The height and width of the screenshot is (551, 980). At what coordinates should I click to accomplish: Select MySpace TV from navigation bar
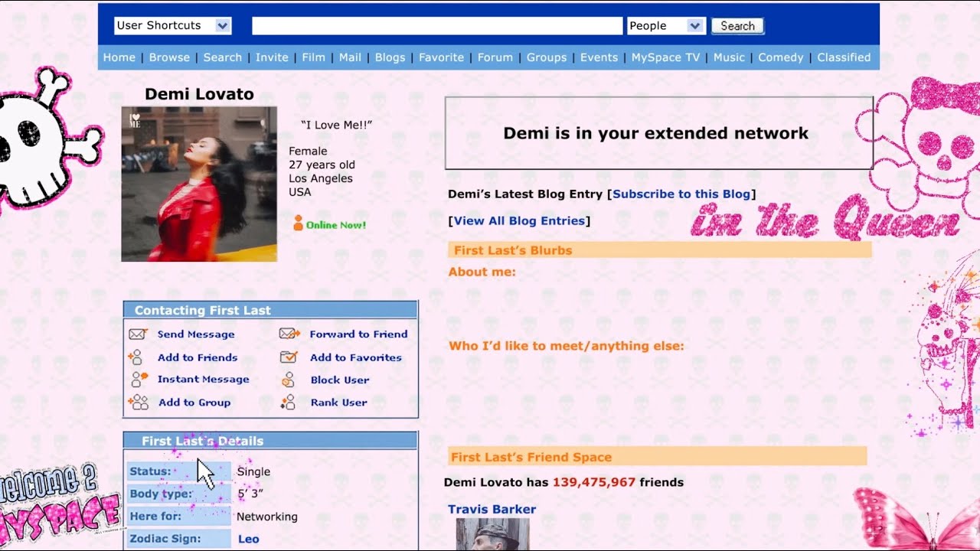(665, 57)
